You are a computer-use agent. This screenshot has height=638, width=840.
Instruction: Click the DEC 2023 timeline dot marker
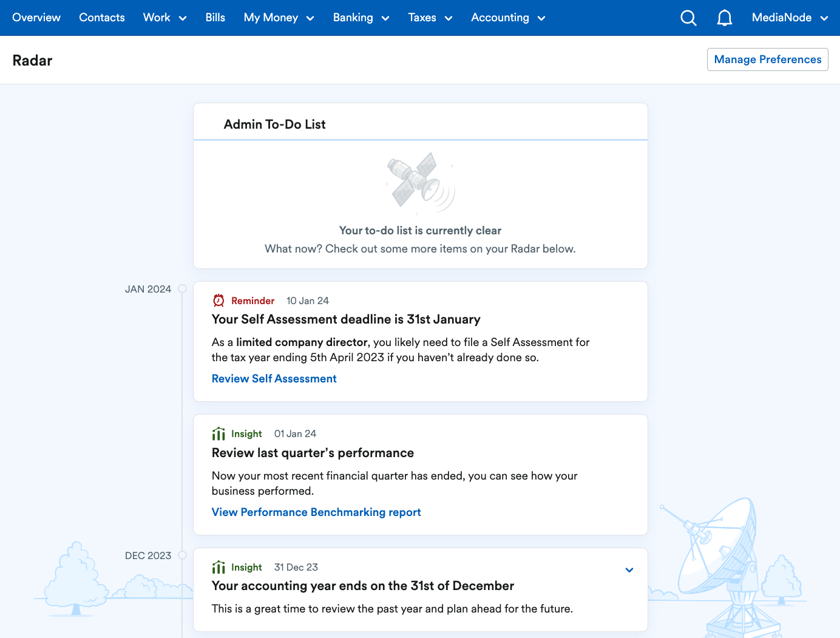181,555
